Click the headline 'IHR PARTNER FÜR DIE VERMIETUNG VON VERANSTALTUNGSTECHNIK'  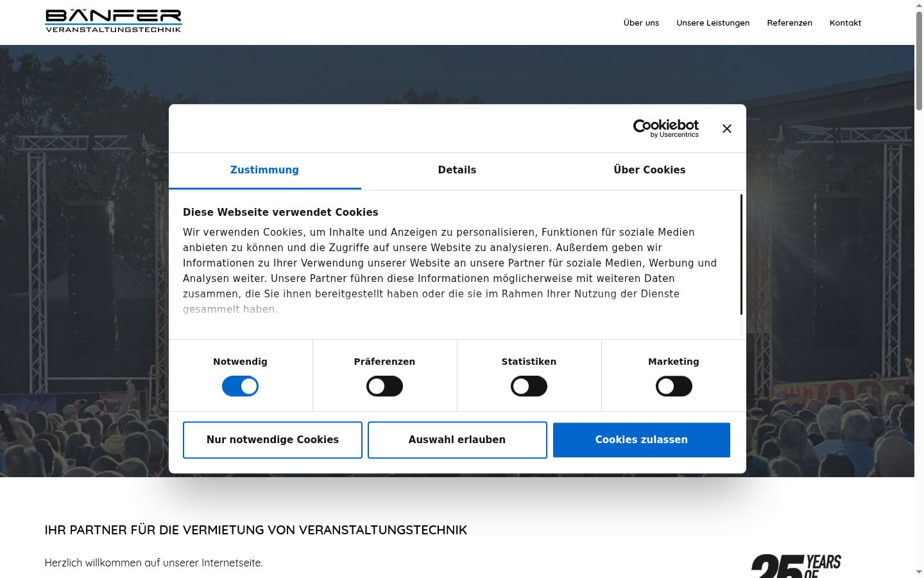[x=255, y=530]
